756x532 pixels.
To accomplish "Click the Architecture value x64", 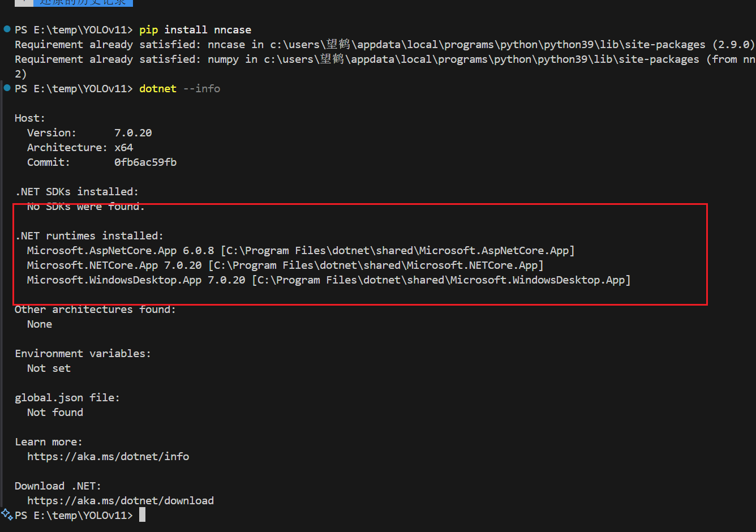I will coord(123,147).
